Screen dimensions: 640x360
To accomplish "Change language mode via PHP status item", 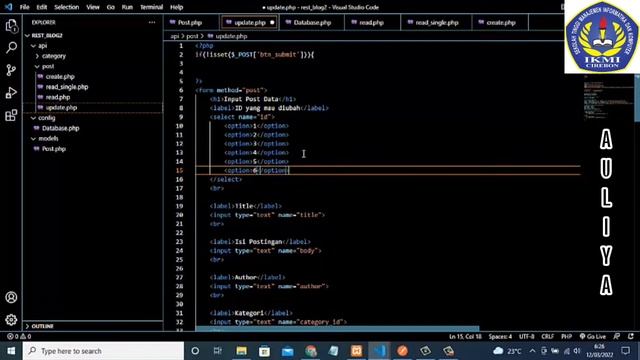I will click(x=566, y=336).
